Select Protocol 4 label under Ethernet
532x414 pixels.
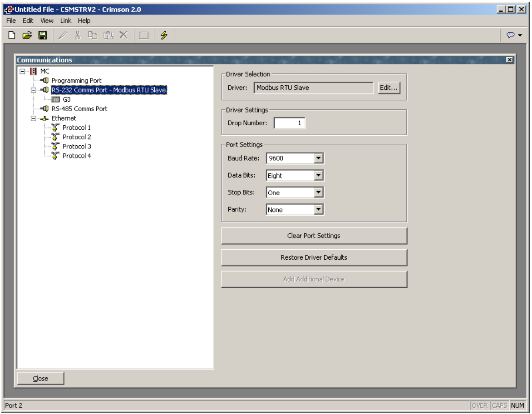[77, 156]
